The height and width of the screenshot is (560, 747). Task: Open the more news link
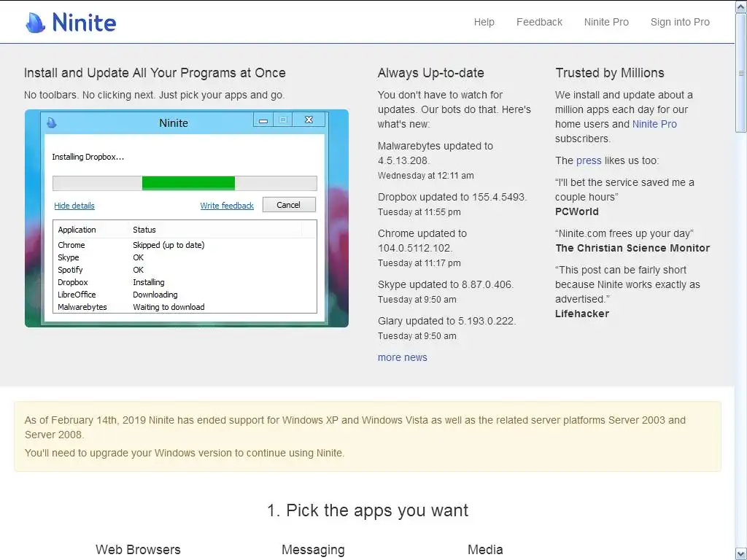click(x=403, y=357)
